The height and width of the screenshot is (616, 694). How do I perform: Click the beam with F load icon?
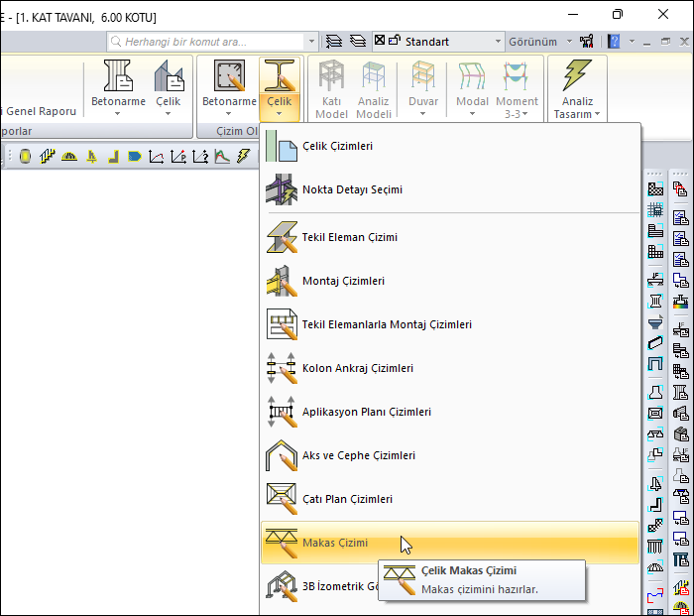[655, 279]
